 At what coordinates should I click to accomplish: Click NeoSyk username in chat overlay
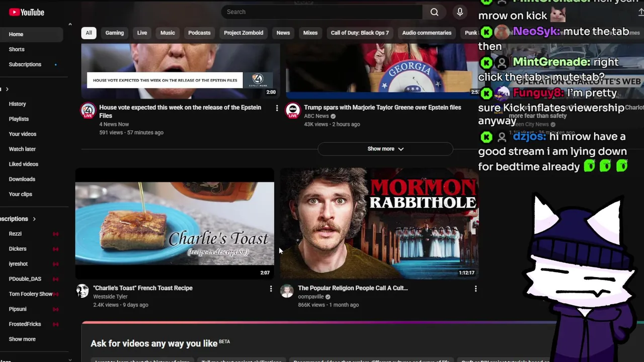point(536,32)
